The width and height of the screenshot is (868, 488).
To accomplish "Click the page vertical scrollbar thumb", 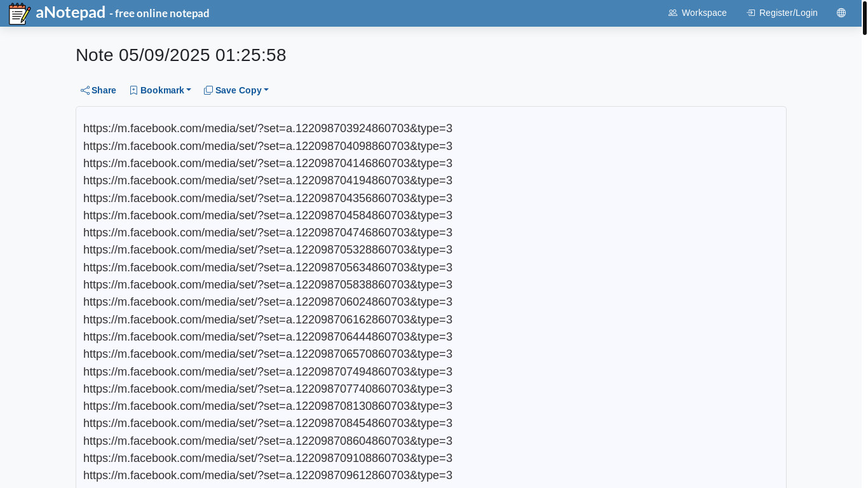I will coord(865,18).
